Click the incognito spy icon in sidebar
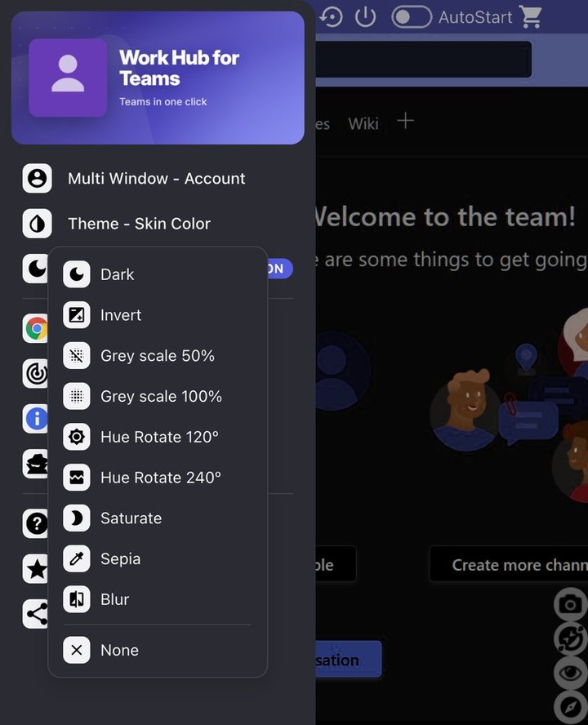The width and height of the screenshot is (588, 725). click(x=35, y=464)
